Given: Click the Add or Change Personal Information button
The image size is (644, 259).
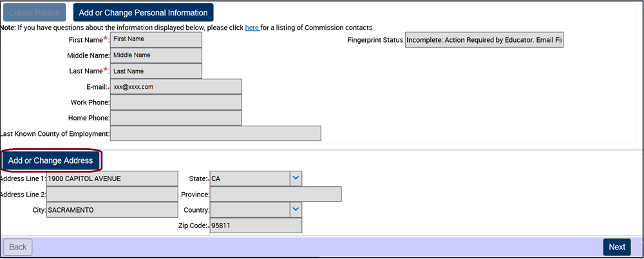Looking at the screenshot, I should [x=143, y=12].
